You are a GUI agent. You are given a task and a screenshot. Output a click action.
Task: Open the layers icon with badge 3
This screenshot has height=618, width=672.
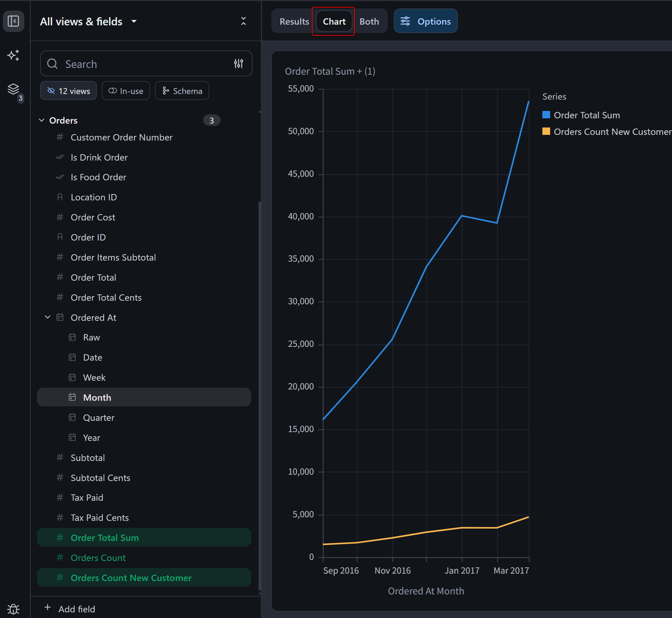13,89
